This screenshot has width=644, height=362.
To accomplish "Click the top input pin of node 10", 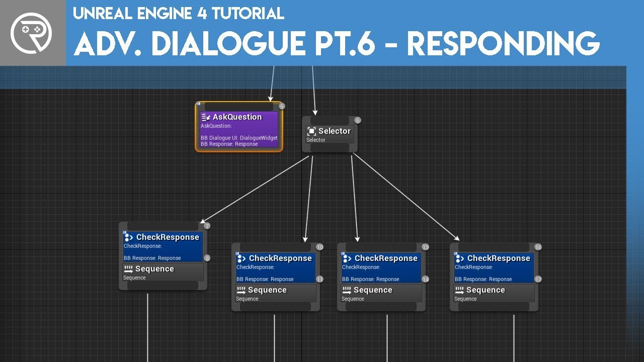I will pyautogui.click(x=275, y=247).
